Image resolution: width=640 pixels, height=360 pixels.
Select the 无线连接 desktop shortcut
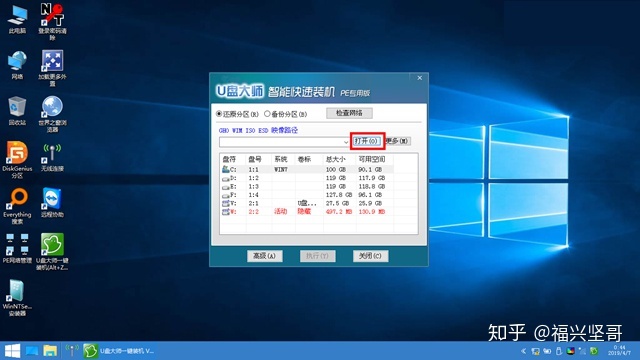tap(52, 157)
